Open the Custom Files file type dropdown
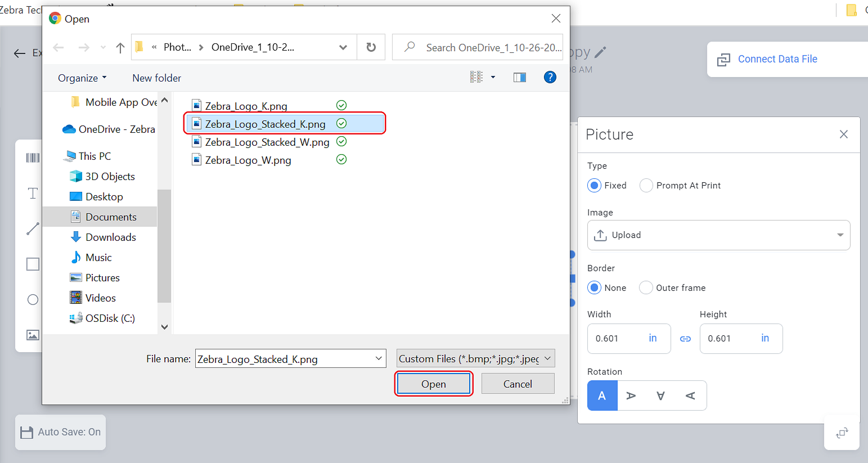Screen dimensions: 868x463 click(x=546, y=358)
